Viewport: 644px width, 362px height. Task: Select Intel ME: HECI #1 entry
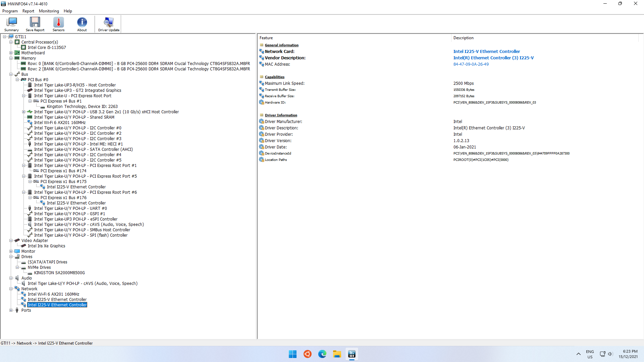tap(78, 144)
